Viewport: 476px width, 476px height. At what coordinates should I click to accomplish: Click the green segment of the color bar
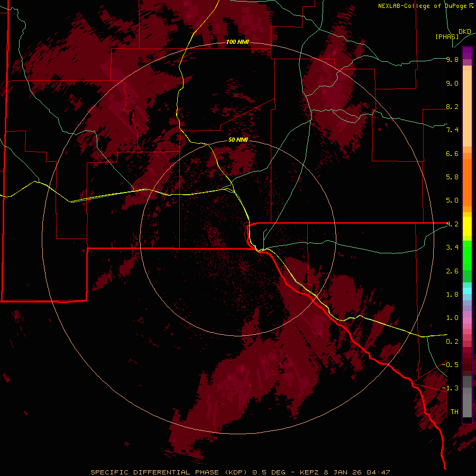[467, 261]
